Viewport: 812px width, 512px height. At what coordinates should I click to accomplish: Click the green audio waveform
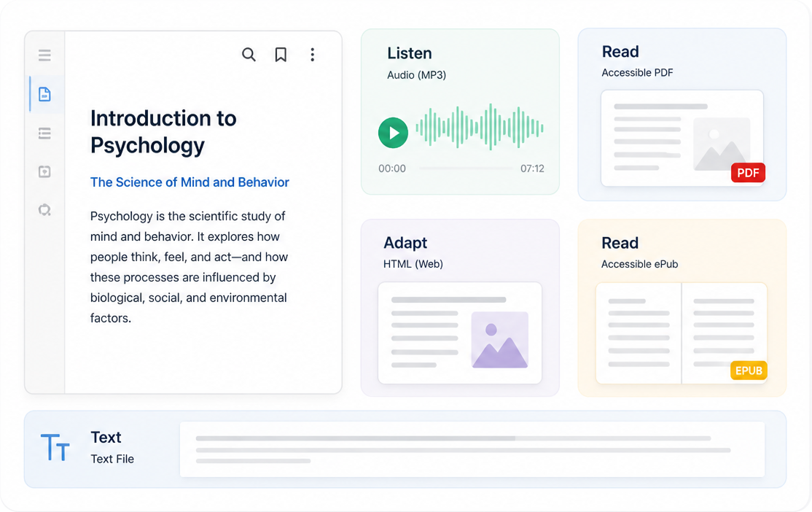(480, 127)
